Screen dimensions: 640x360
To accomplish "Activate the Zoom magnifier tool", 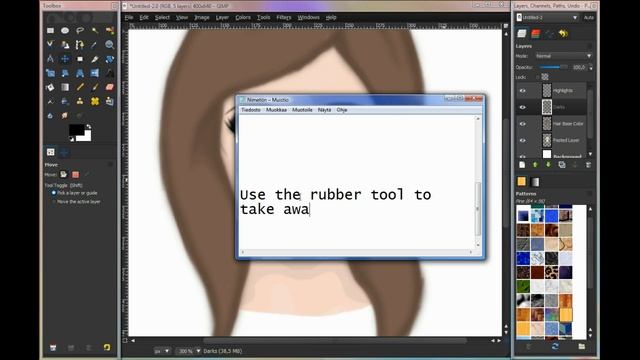I will point(109,45).
